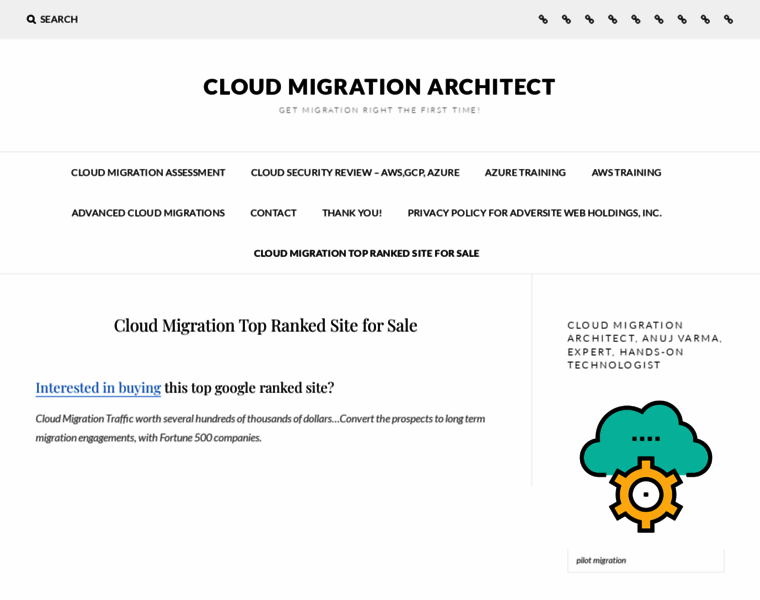Open the Cloud Migration Architect site title

coord(379,87)
